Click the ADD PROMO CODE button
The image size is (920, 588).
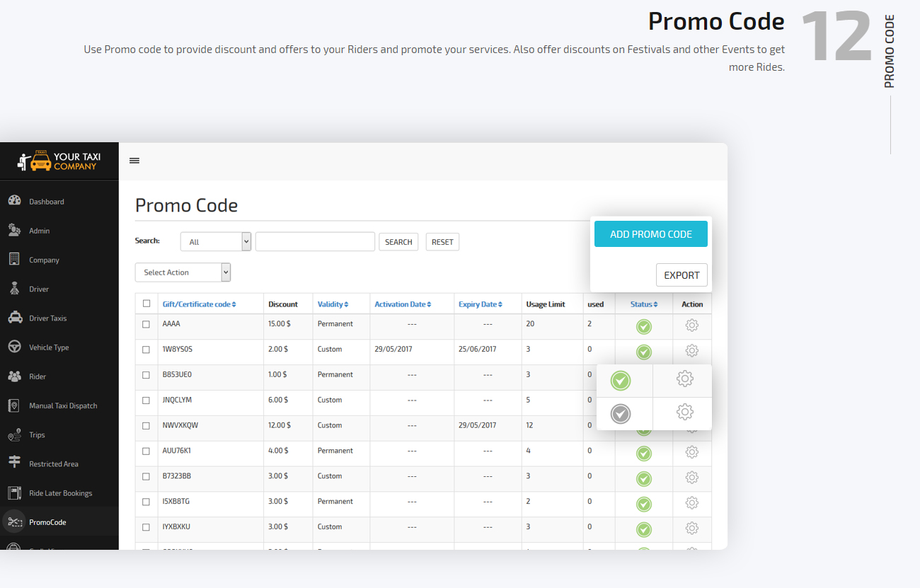(650, 234)
